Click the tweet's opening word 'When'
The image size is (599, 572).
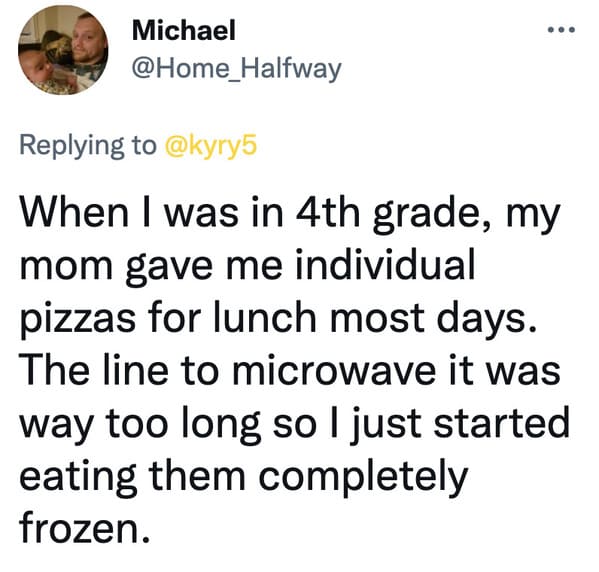[x=74, y=213]
